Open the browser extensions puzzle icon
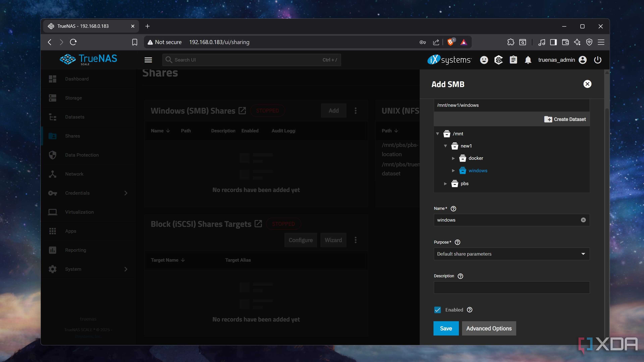 511,42
